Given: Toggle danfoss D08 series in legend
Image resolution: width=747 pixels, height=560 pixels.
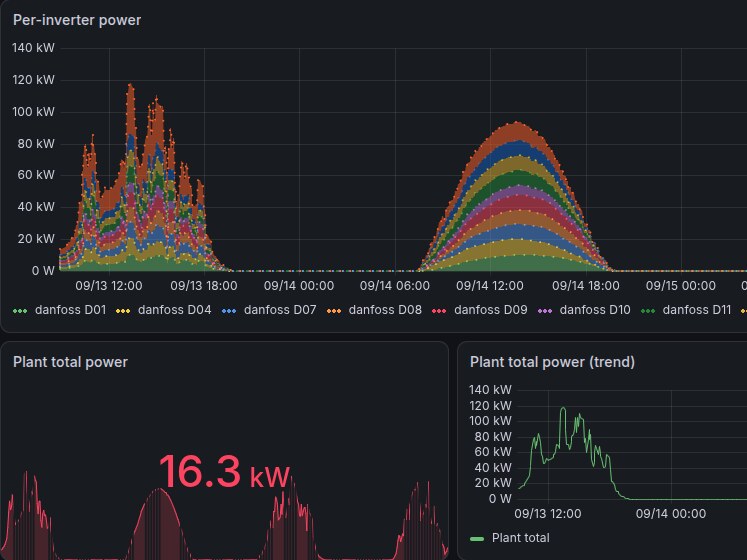Looking at the screenshot, I should click(x=385, y=310).
